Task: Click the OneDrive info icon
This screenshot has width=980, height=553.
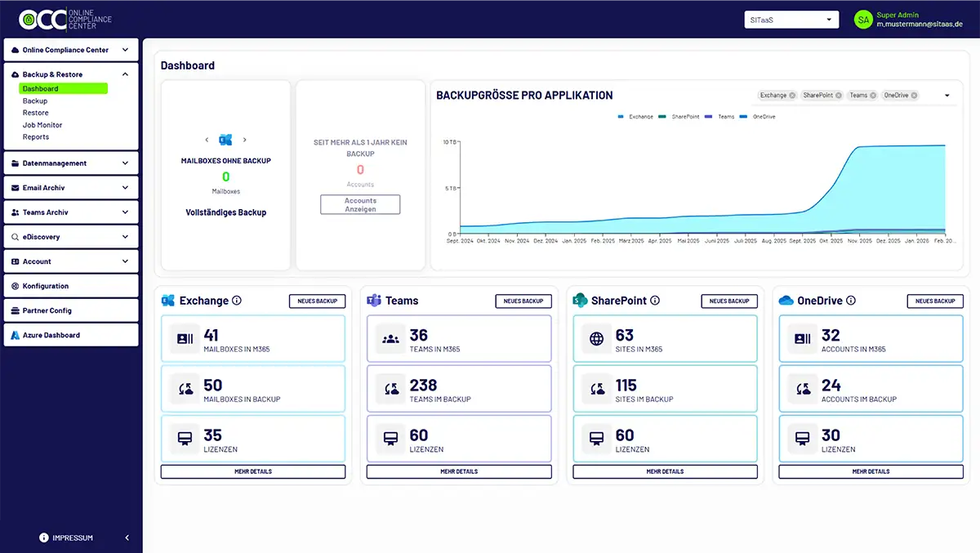Action: tap(851, 301)
